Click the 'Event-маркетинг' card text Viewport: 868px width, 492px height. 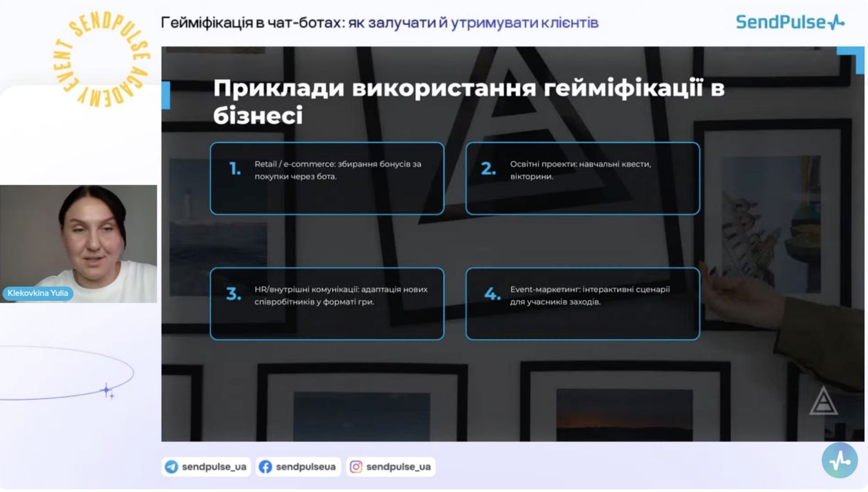590,295
